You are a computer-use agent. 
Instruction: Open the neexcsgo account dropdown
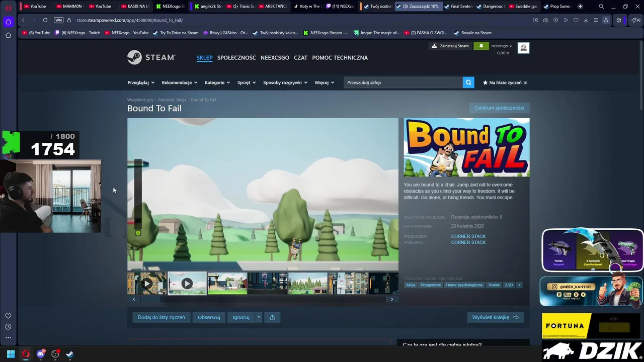(x=502, y=46)
